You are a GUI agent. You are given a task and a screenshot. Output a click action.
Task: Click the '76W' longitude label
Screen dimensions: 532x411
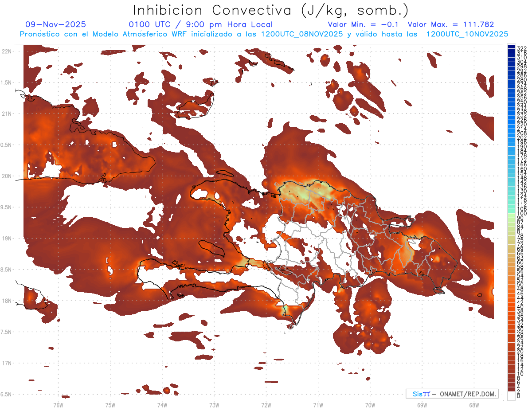click(58, 404)
